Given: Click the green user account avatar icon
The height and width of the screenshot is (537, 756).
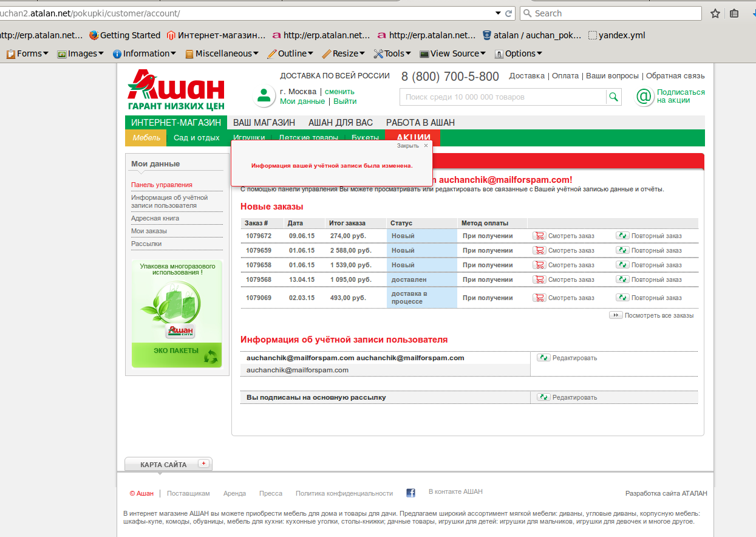Looking at the screenshot, I should click(x=264, y=96).
